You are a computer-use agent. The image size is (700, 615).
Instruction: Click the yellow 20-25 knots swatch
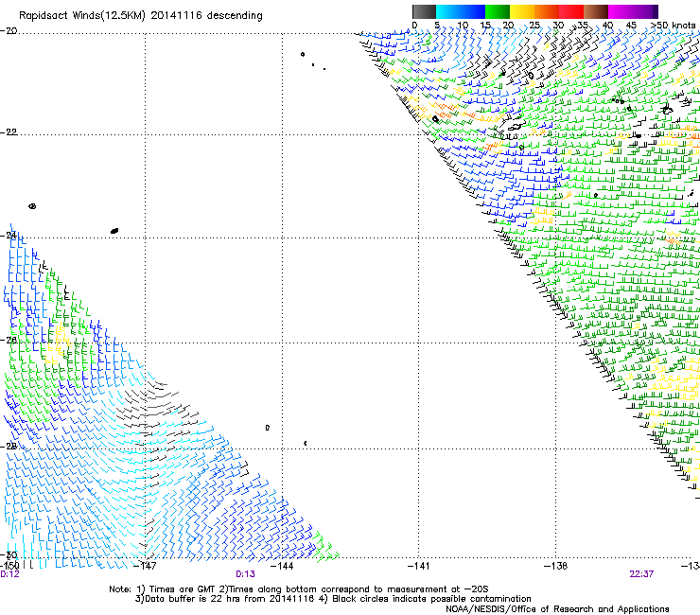[522, 11]
